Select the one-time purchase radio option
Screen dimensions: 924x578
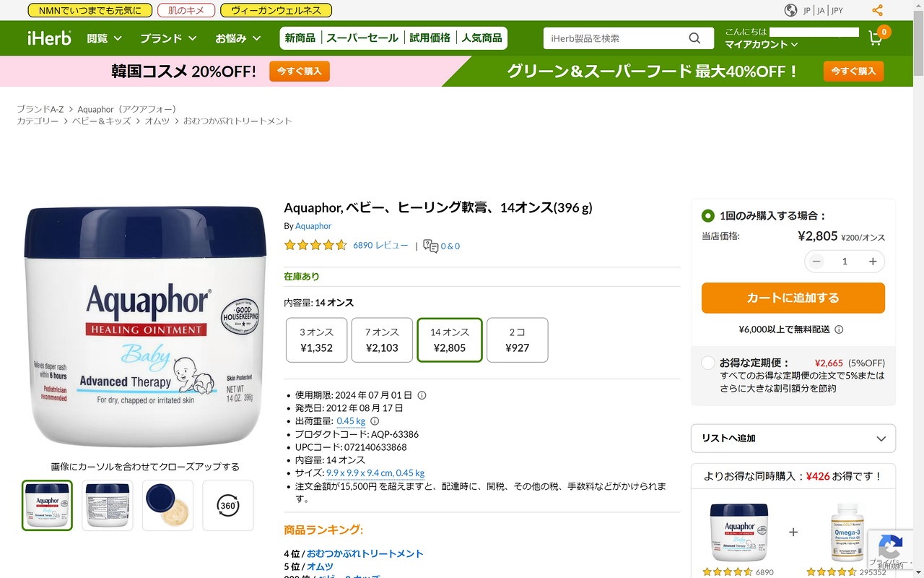(x=708, y=215)
